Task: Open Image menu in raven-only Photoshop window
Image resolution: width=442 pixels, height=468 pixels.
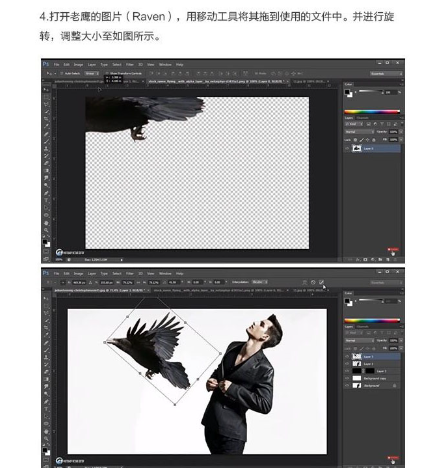Action: coord(78,65)
